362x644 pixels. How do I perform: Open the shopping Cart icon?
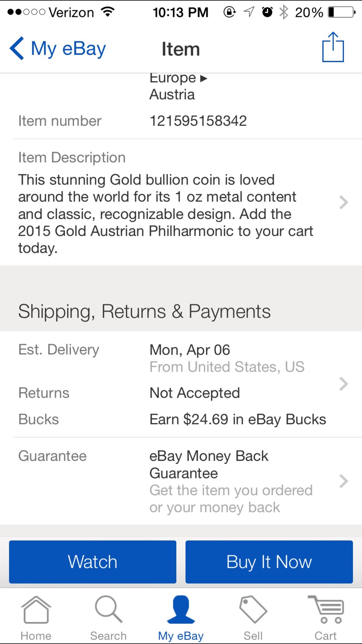(326, 609)
